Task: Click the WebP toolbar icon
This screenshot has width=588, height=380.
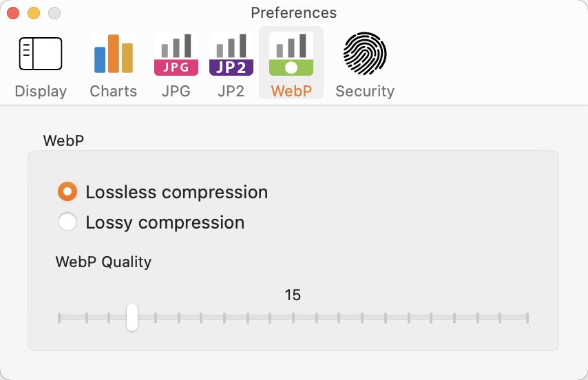Action: 291,54
